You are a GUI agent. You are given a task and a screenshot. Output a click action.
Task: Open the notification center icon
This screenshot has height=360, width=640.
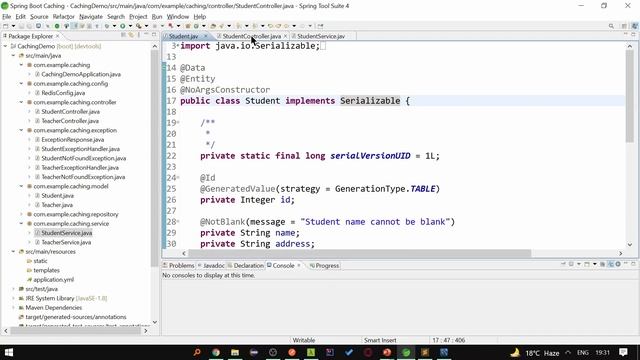tap(623, 352)
